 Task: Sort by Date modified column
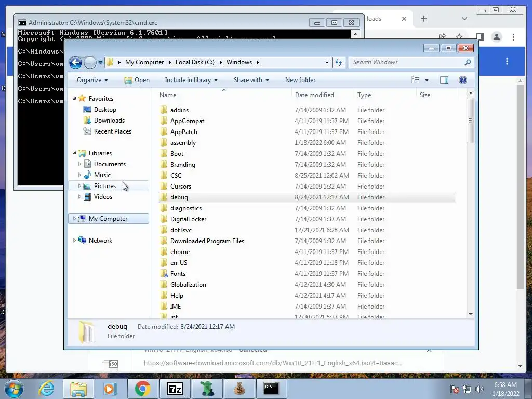[x=314, y=95]
